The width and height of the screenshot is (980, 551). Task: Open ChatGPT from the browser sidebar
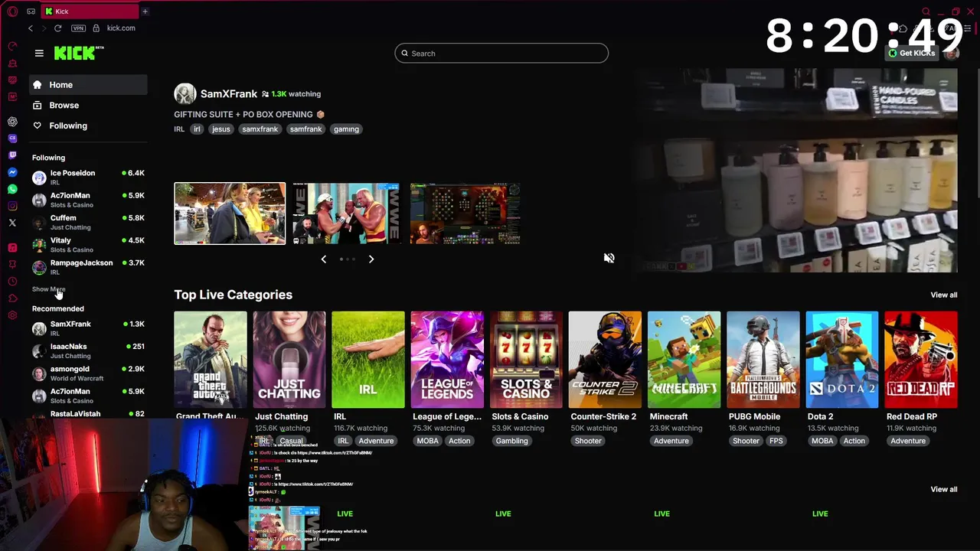tap(12, 122)
